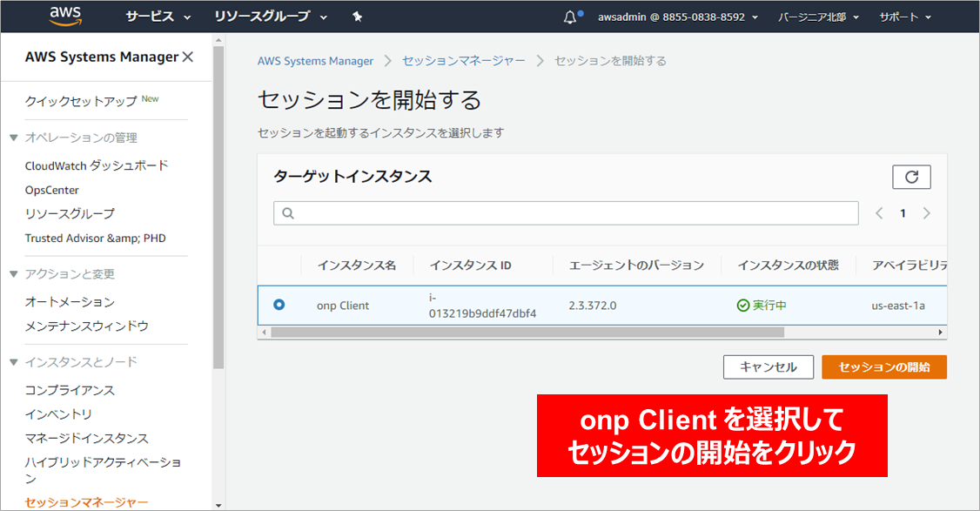Go to next page of instances

pos(926,213)
